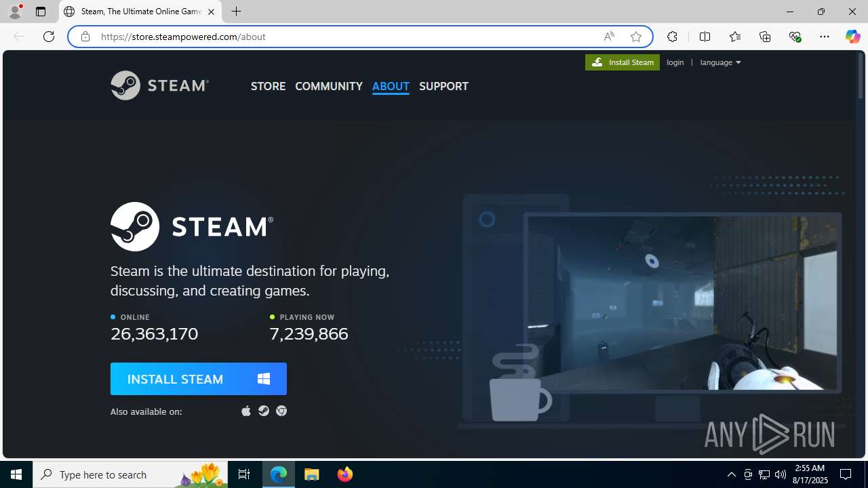Open the STORE menu

pyautogui.click(x=268, y=86)
